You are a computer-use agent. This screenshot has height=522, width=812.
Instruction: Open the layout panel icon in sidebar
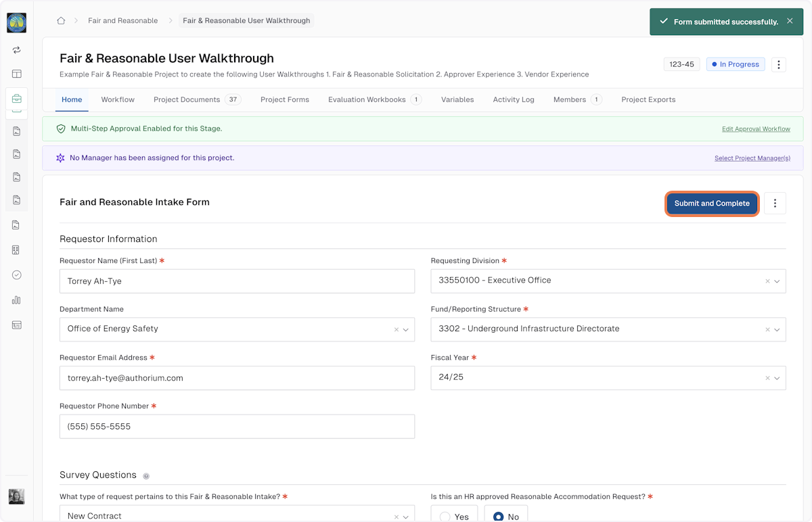pyautogui.click(x=16, y=74)
